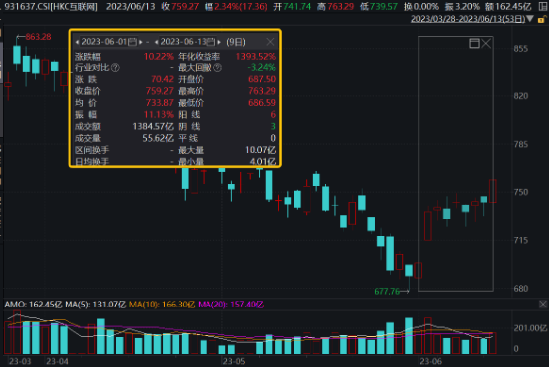Step start date 2023-06-01 forward with right arrow
The height and width of the screenshot is (368, 550).
tap(141, 42)
